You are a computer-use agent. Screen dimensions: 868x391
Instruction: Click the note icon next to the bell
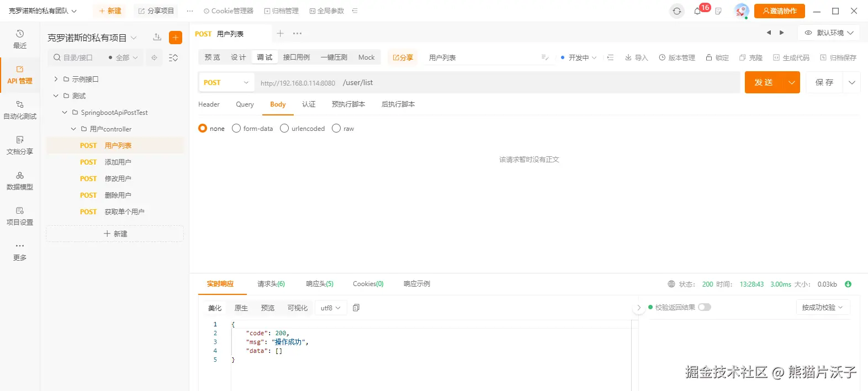pyautogui.click(x=718, y=11)
